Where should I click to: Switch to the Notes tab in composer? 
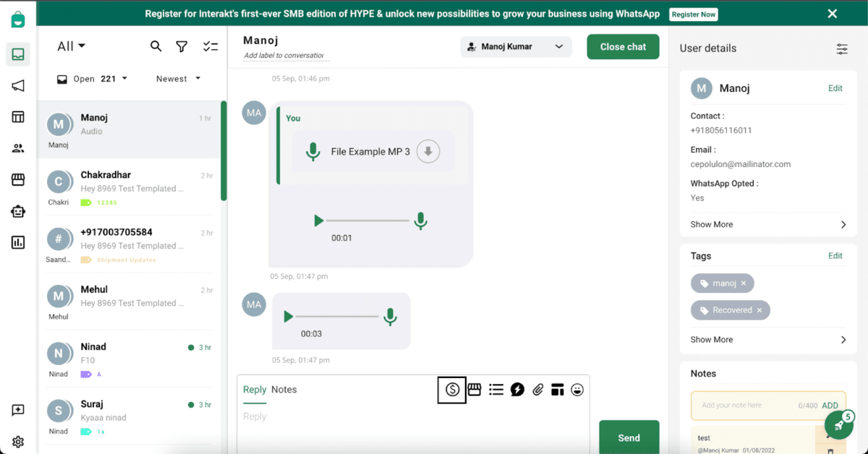(284, 389)
